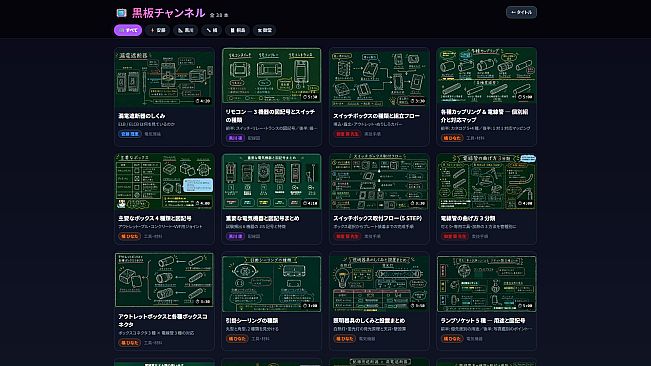Select the すべて filter chip
Viewport: 651px width, 366px height.
click(128, 30)
